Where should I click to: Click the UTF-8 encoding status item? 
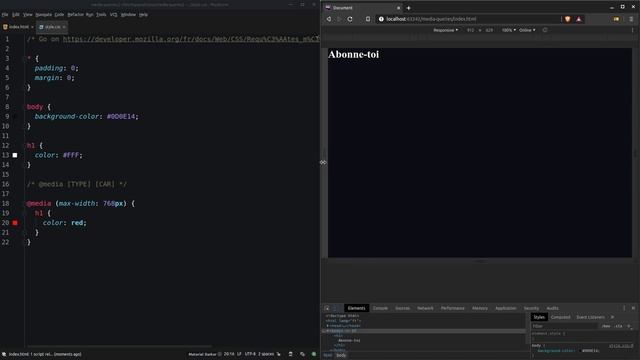250,354
